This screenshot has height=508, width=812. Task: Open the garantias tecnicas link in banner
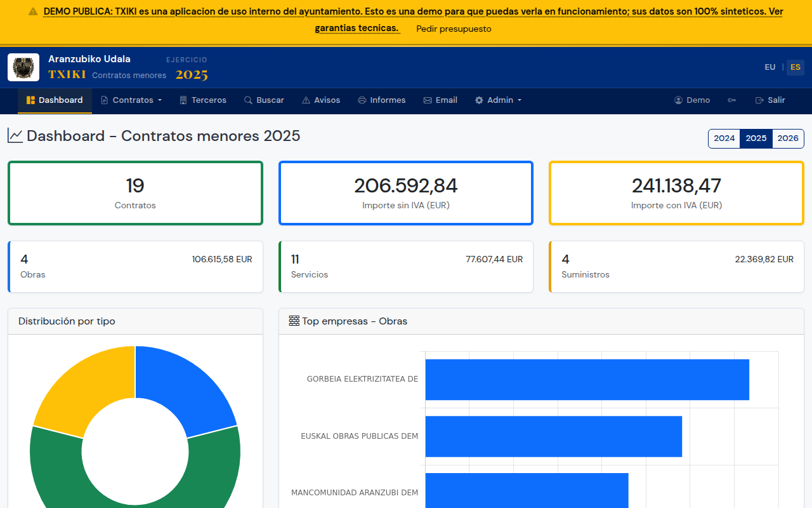(x=357, y=28)
